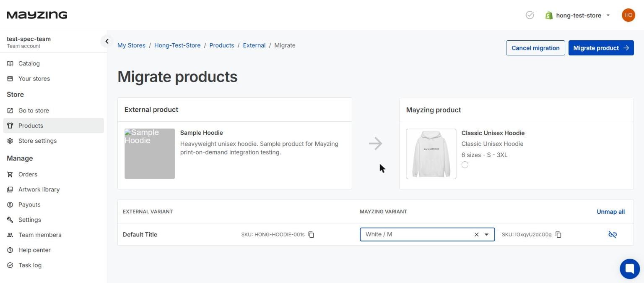Viewport: 644px width, 283px height.
Task: Go to My Stores breadcrumb
Action: [131, 45]
